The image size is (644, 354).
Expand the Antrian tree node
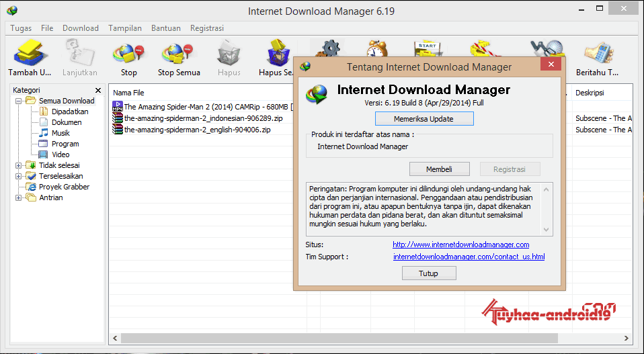coord(18,197)
